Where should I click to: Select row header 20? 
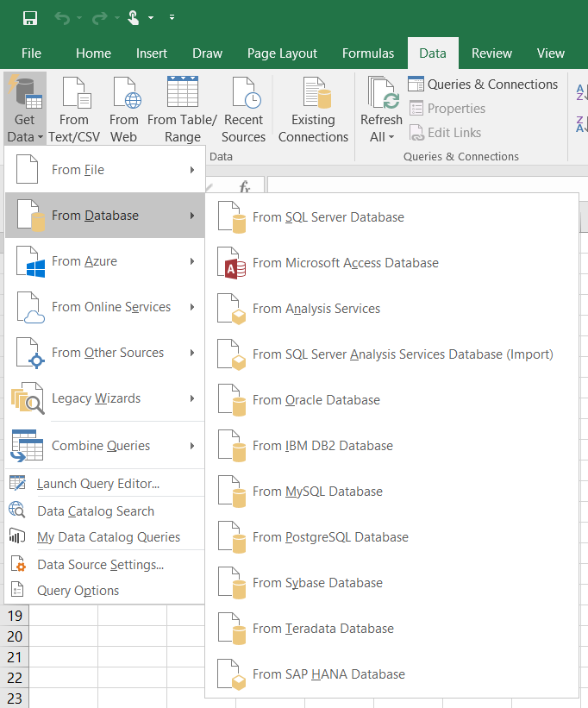[x=15, y=636]
